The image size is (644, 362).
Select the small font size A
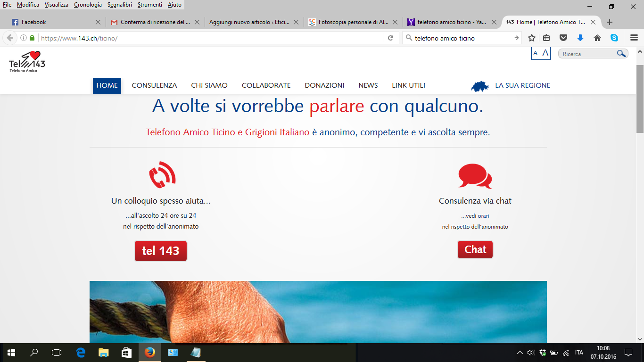coord(536,54)
